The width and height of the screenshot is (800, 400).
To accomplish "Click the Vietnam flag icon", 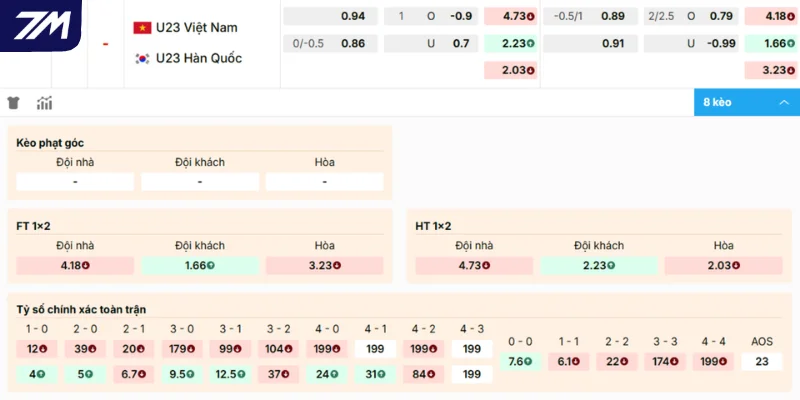I will click(142, 27).
